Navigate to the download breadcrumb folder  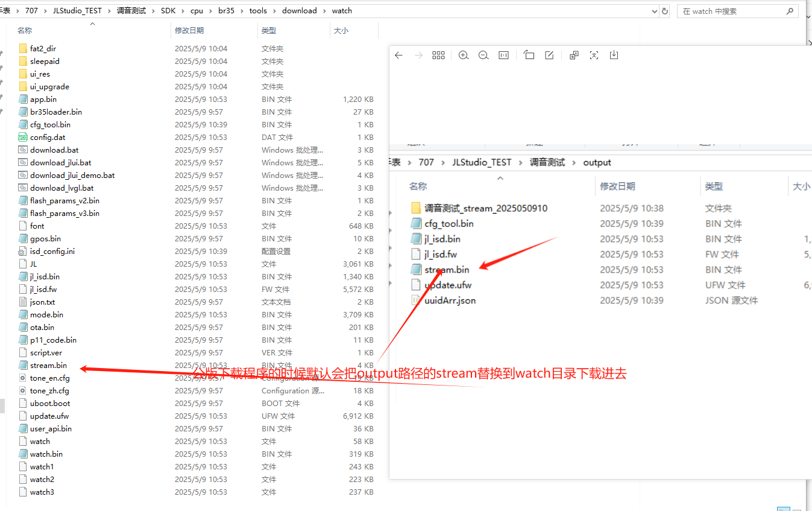click(299, 11)
